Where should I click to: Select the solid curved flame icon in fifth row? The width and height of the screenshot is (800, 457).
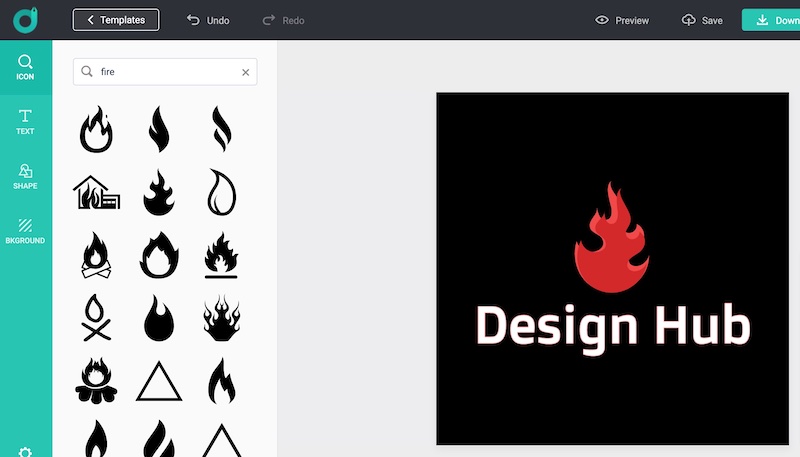(x=221, y=380)
